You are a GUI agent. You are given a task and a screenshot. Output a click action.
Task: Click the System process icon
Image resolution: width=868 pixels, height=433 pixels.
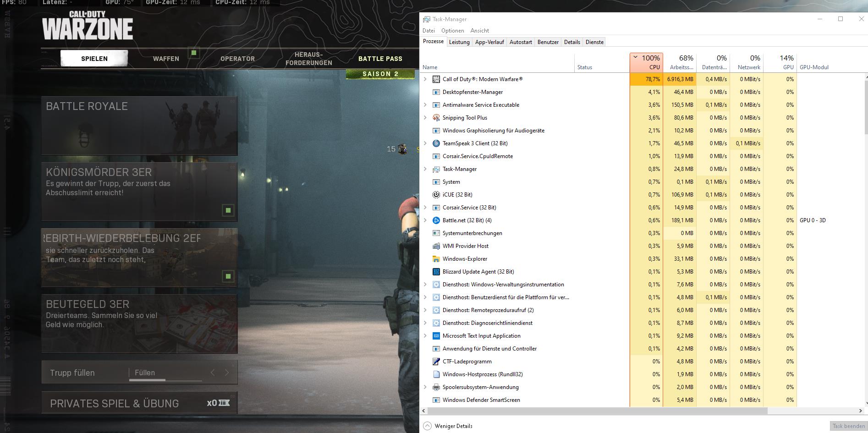point(436,182)
